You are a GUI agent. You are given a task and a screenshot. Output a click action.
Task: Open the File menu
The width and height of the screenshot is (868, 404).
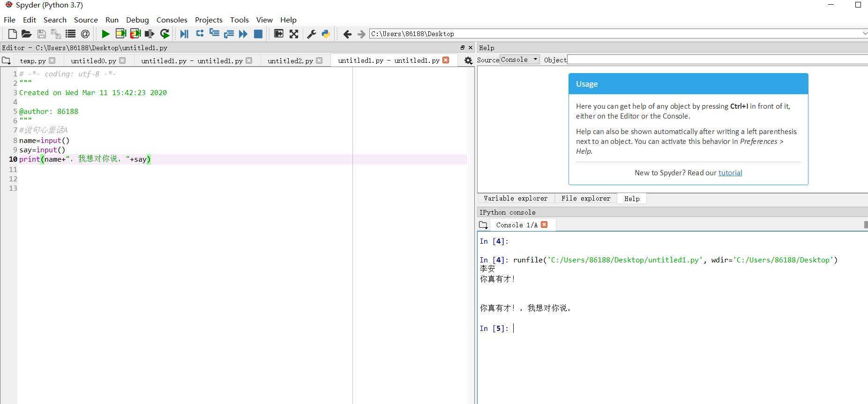tap(9, 20)
